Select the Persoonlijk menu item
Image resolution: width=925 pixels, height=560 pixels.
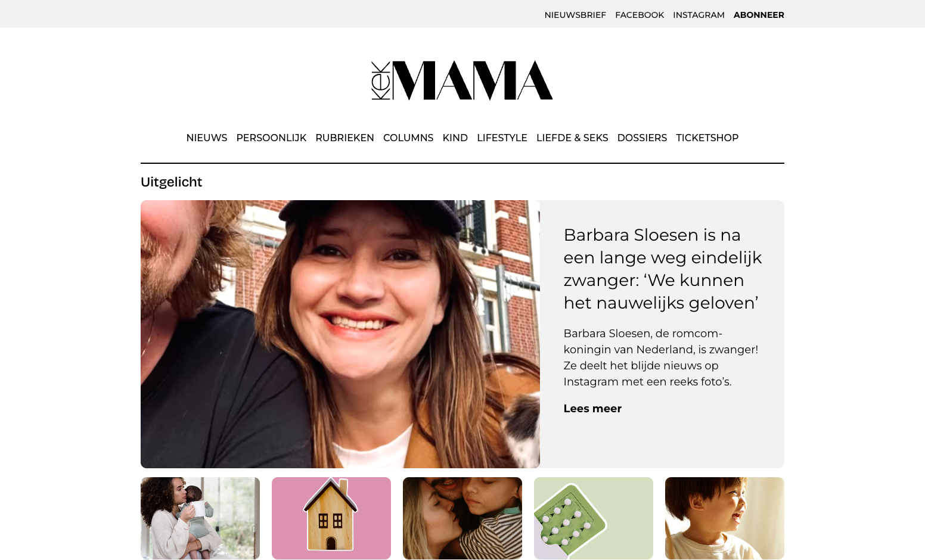pyautogui.click(x=271, y=138)
